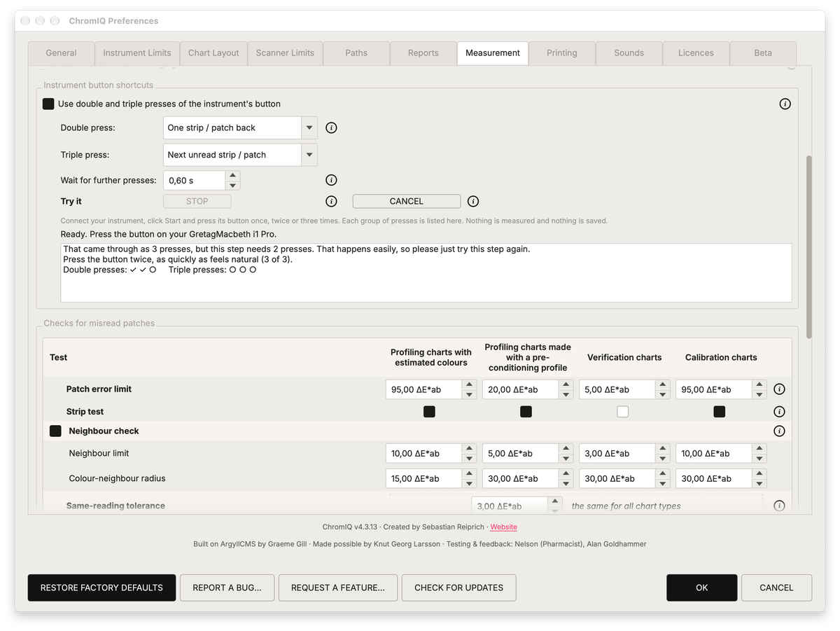Disable double and triple button presses checkbox
The height and width of the screenshot is (631, 840).
point(48,104)
